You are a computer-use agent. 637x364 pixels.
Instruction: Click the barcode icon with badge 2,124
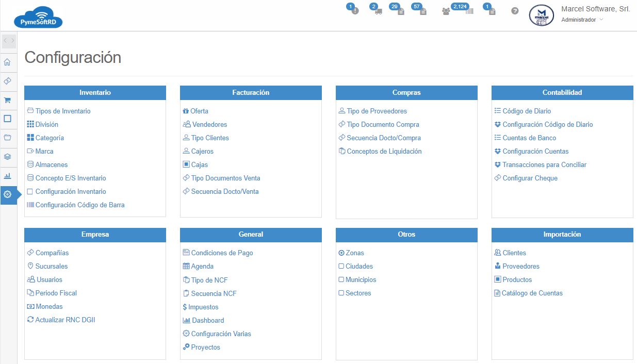pos(469,11)
